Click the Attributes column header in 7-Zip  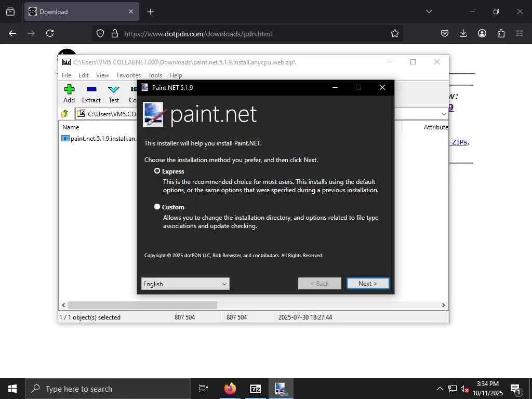pyautogui.click(x=436, y=127)
